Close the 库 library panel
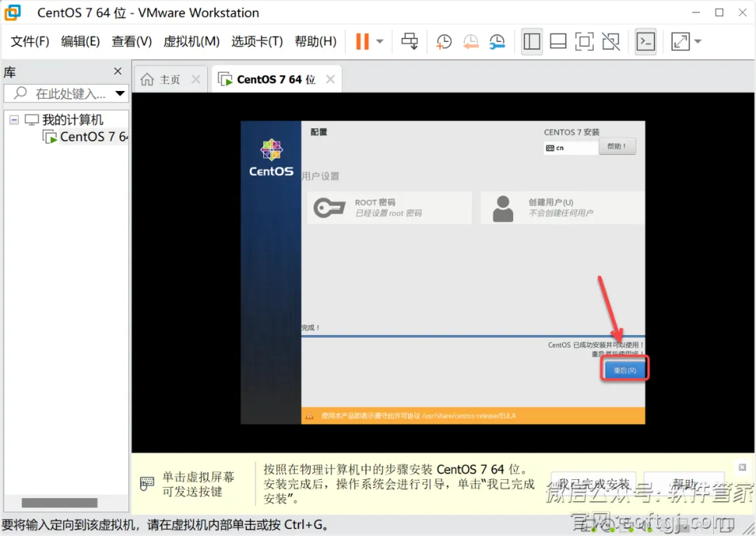 click(118, 71)
